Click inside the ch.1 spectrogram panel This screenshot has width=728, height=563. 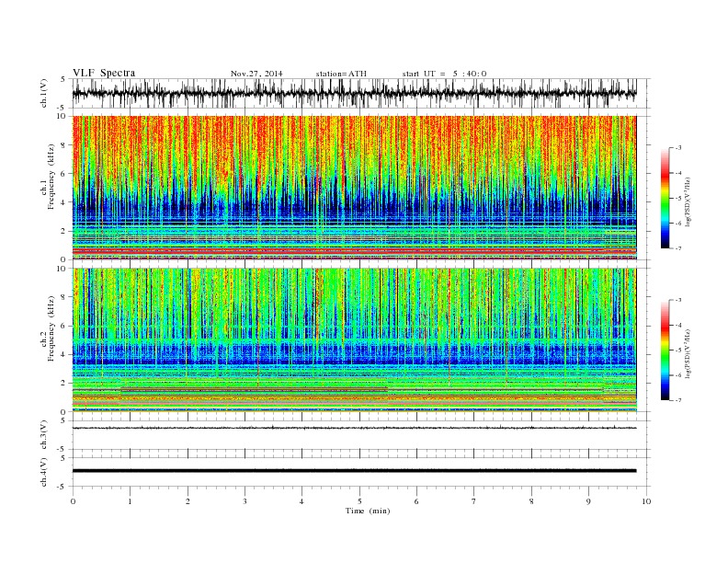coord(354,188)
